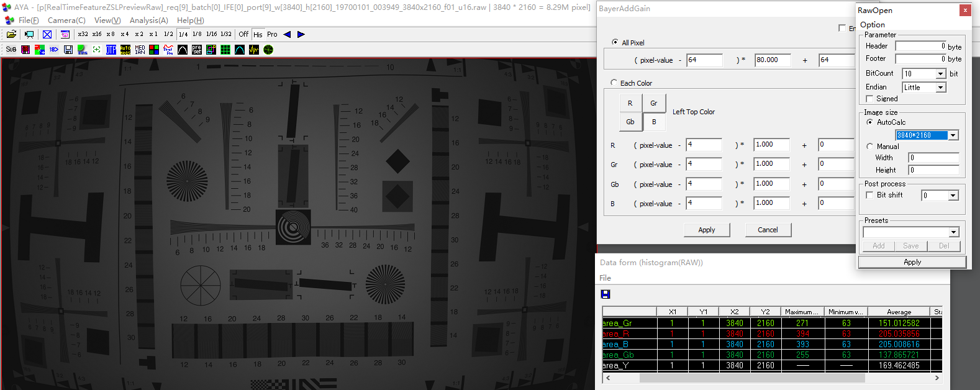Click the green radar circle icon
This screenshot has height=390, width=980.
[x=268, y=50]
